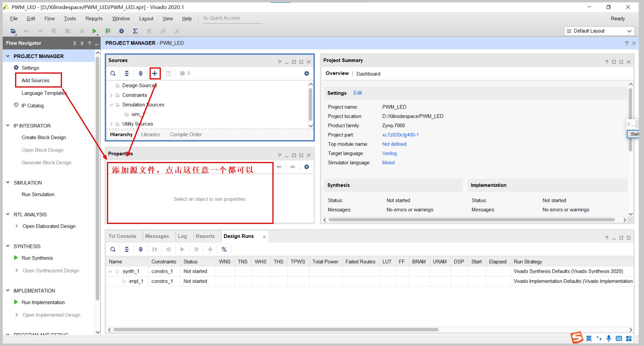Image resolution: width=644 pixels, height=346 pixels.
Task: Switch to Dashboard tab in Project Summary
Action: point(368,74)
